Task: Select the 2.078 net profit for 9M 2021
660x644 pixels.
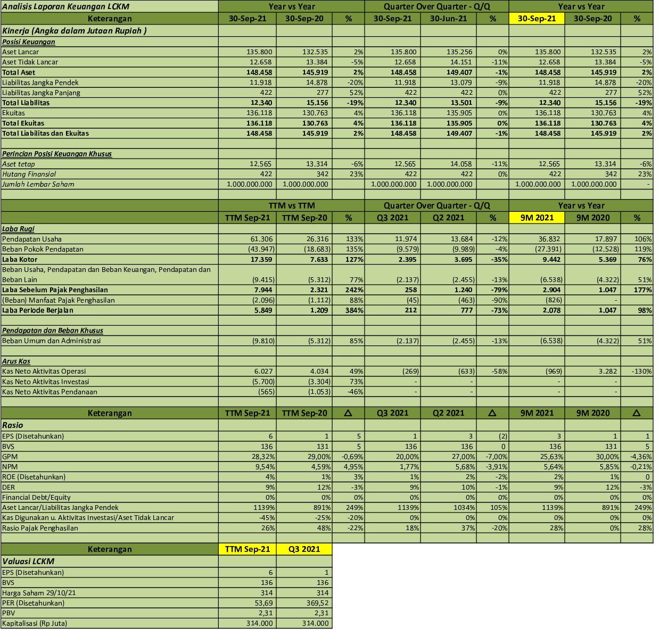Action: (x=551, y=310)
